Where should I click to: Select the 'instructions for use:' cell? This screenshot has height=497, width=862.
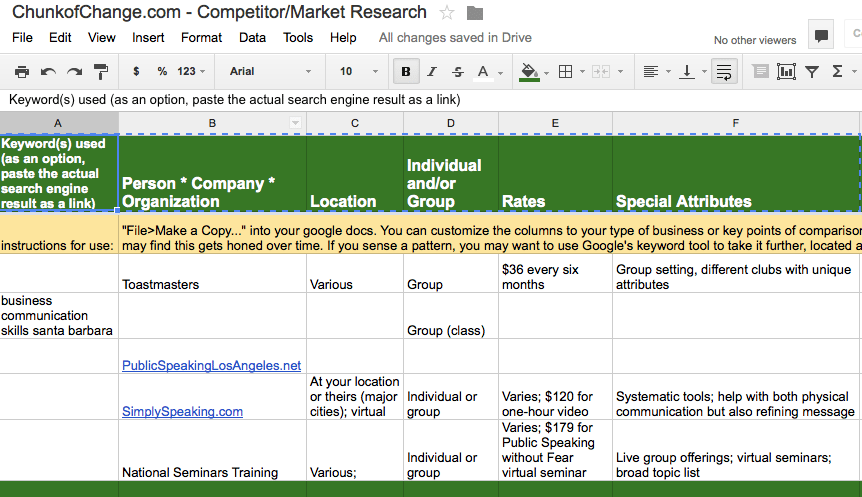[59, 234]
